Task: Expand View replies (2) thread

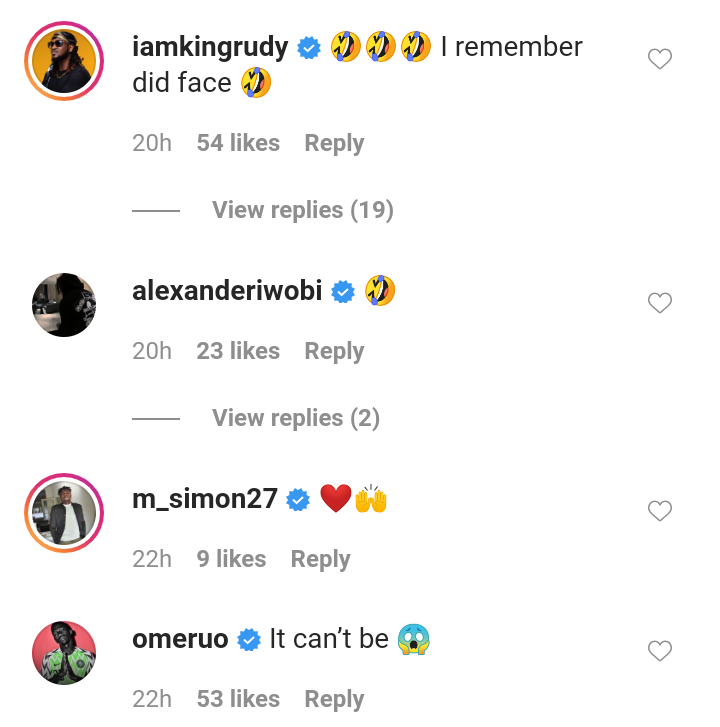Action: click(296, 418)
